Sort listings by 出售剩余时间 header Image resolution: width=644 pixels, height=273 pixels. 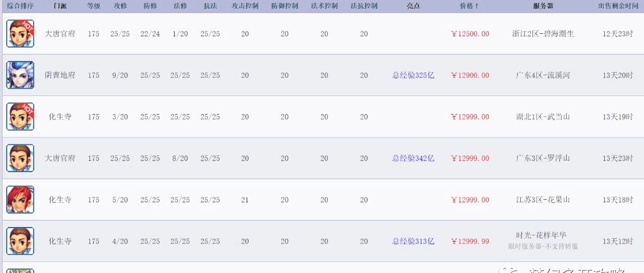point(618,6)
